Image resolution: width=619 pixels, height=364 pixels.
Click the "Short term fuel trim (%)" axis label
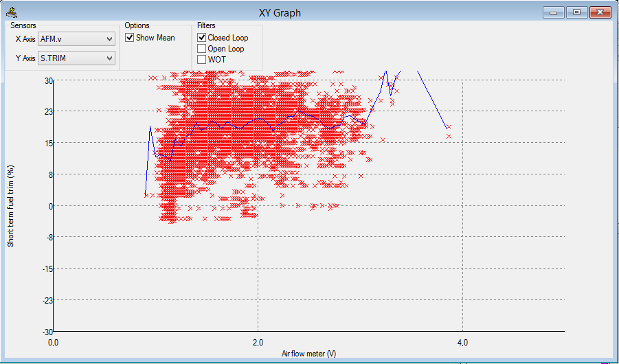click(x=10, y=206)
